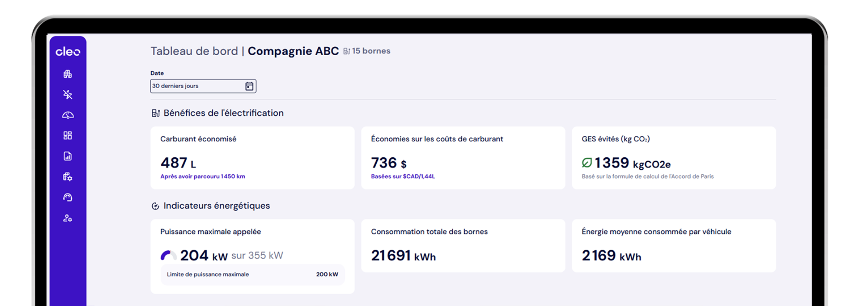Select the crossed-out lightning bolt sidebar icon
The image size is (868, 306).
coord(68,94)
